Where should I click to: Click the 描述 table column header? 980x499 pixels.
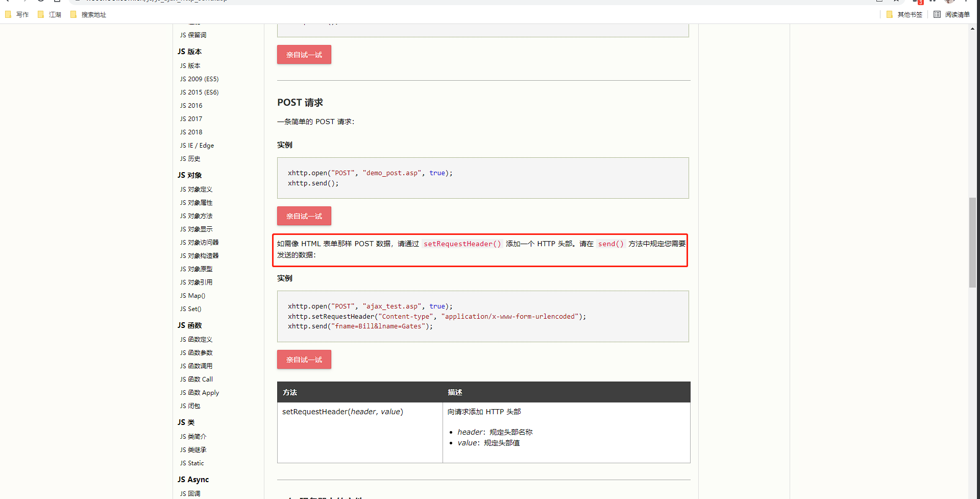click(455, 392)
